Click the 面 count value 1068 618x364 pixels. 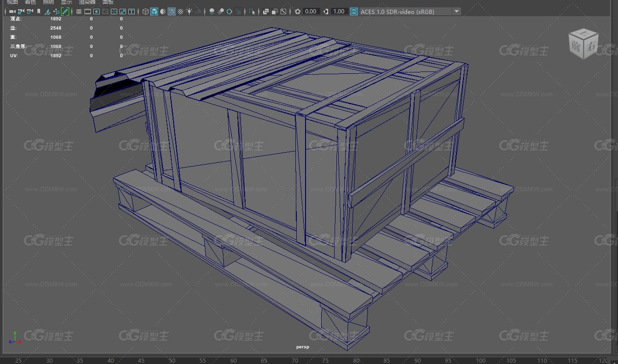(x=56, y=37)
